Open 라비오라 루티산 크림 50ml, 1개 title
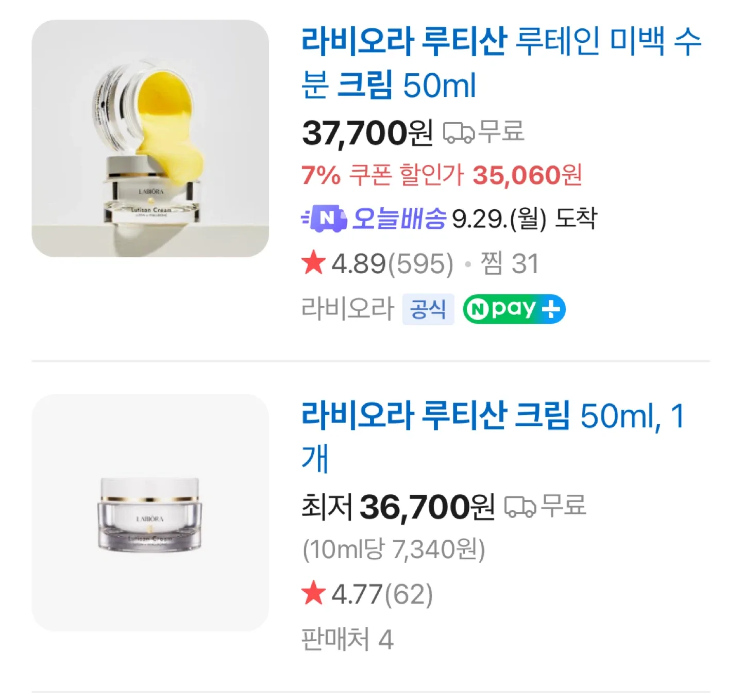This screenshot has height=700, width=742. [x=493, y=436]
